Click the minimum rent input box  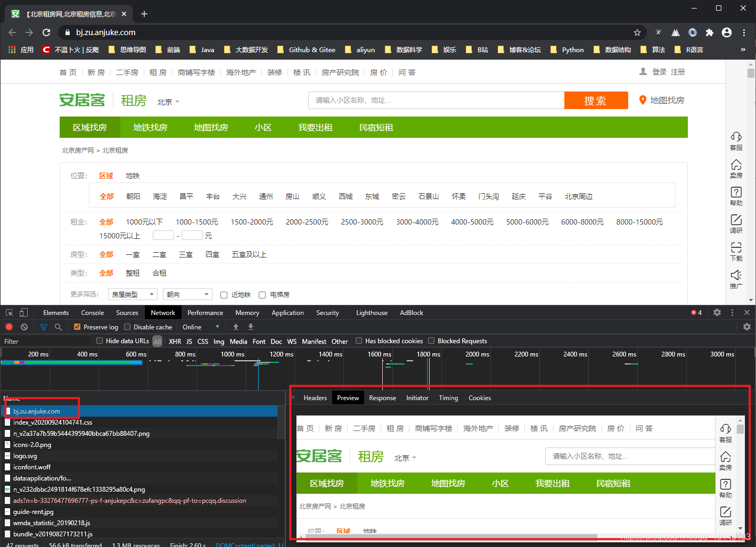(163, 235)
